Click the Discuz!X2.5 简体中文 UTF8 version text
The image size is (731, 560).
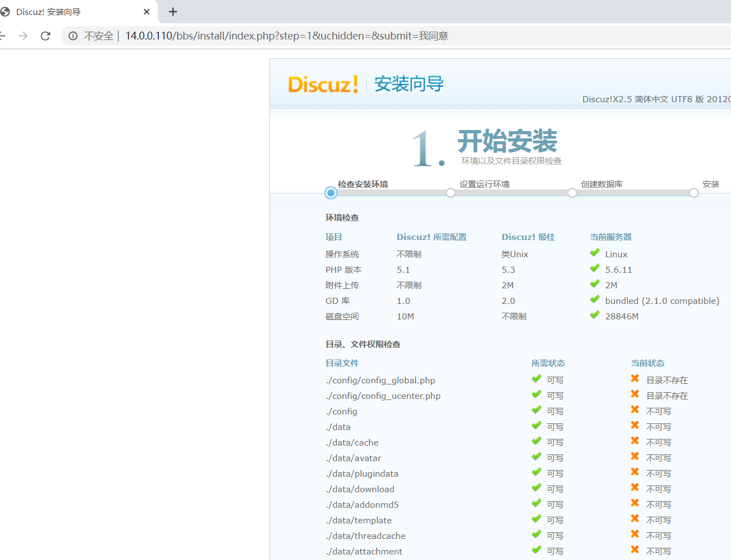click(x=657, y=99)
